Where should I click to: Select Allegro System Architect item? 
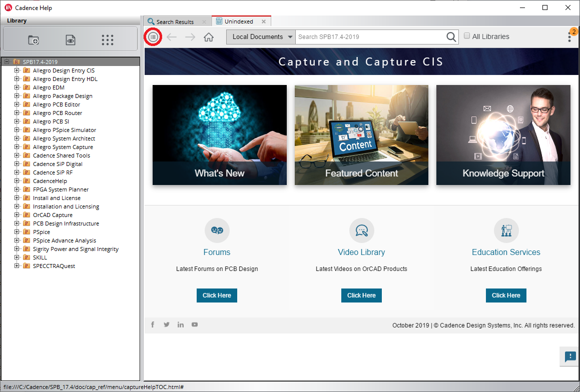click(64, 138)
